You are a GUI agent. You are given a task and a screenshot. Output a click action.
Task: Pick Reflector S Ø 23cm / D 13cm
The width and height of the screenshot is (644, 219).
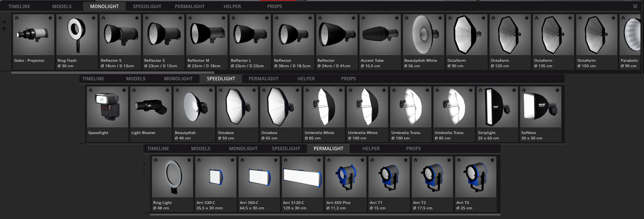164,42
